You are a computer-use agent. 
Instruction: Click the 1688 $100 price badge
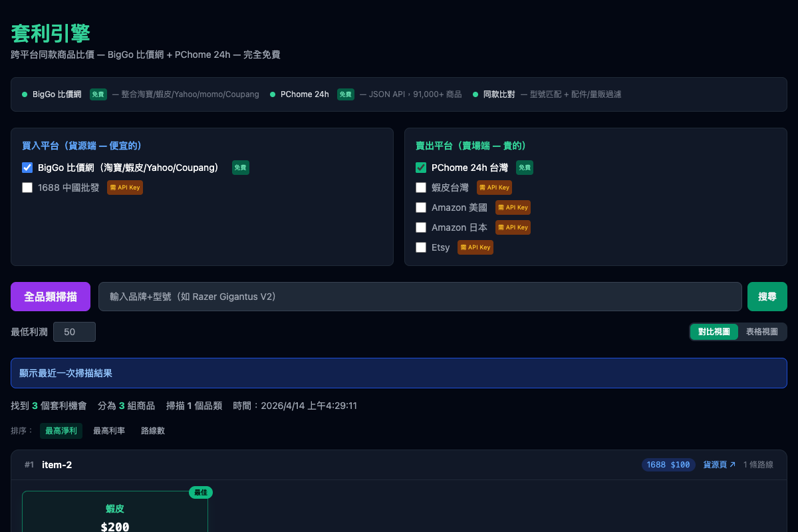pos(668,465)
